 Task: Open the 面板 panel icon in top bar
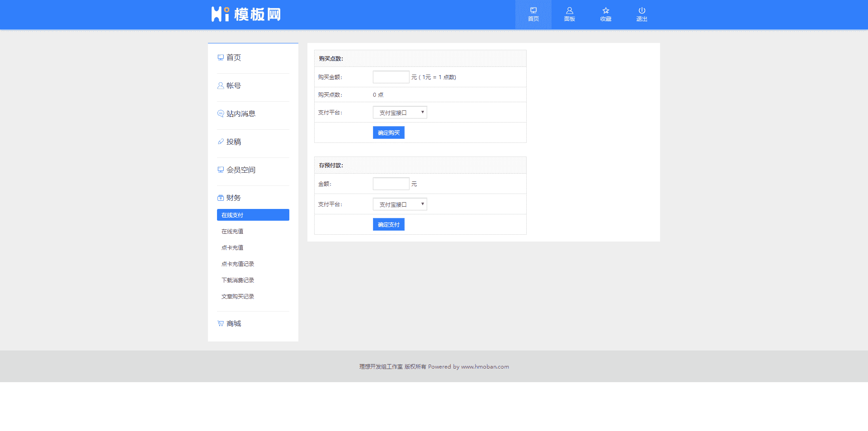(570, 10)
